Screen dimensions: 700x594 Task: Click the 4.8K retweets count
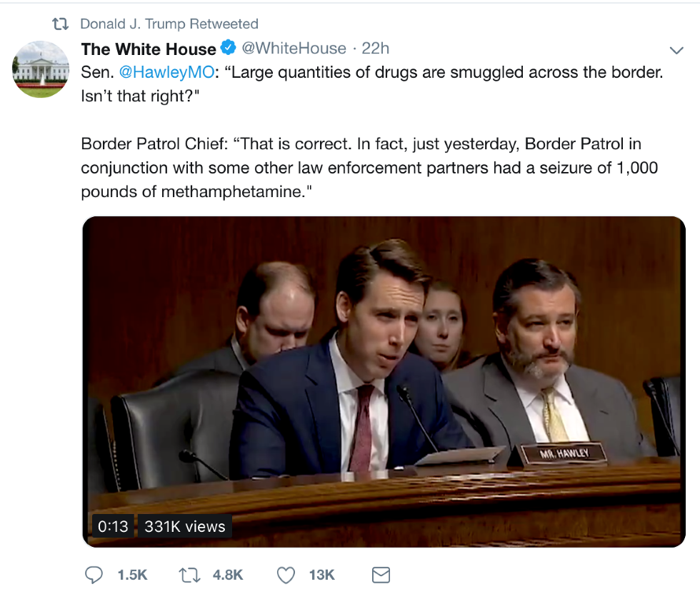click(x=228, y=575)
